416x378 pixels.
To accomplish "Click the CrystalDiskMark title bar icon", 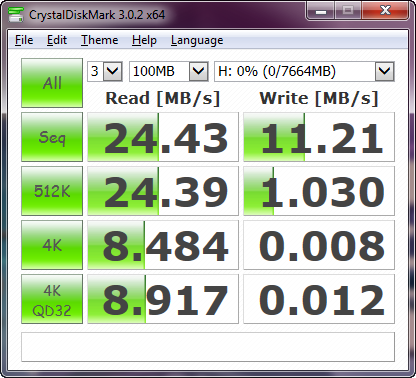I will 16,15.
